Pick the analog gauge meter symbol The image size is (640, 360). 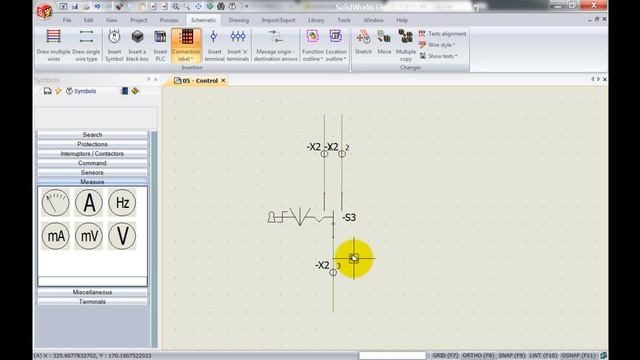pyautogui.click(x=56, y=203)
